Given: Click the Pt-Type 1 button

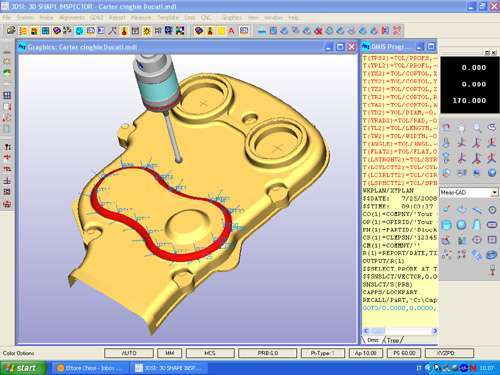Looking at the screenshot, I should (322, 353).
